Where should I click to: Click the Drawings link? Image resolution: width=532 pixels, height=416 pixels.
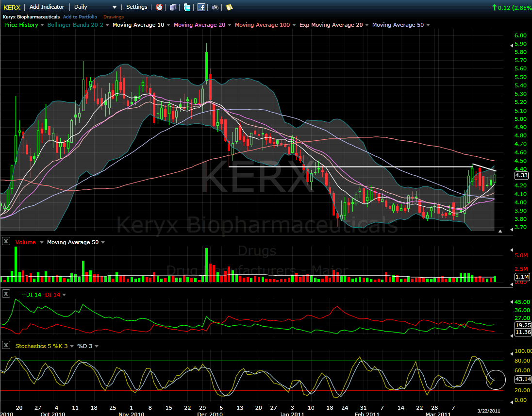(x=114, y=17)
